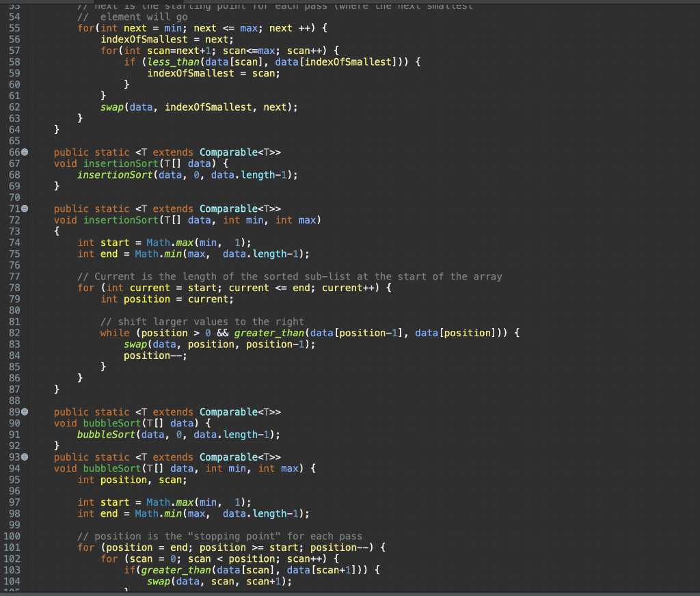The width and height of the screenshot is (700, 596).
Task: Click the greater_than call in the while loop
Action: pos(269,333)
